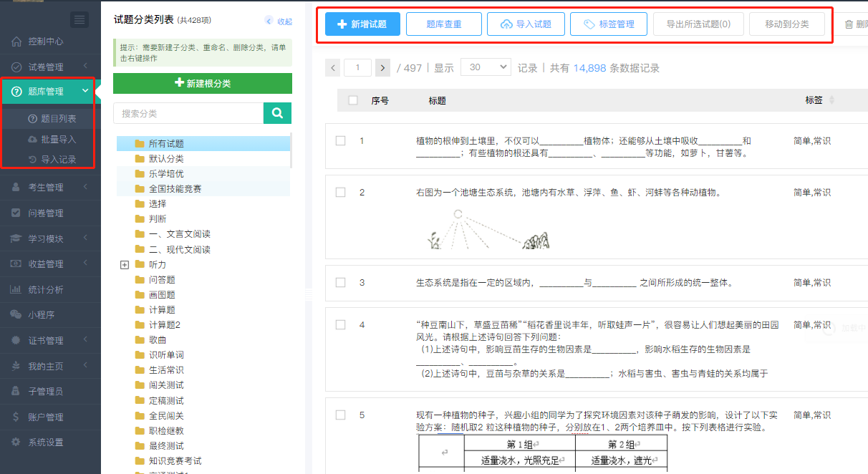Viewport: 868px width, 474px height.
Task: Expand the 听力 category tree node
Action: tap(125, 265)
